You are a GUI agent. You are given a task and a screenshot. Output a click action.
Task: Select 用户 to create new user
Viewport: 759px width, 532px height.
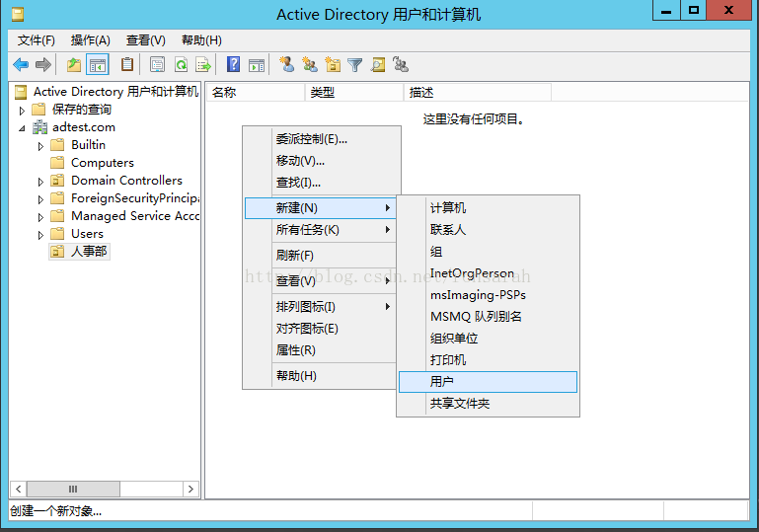tap(488, 382)
